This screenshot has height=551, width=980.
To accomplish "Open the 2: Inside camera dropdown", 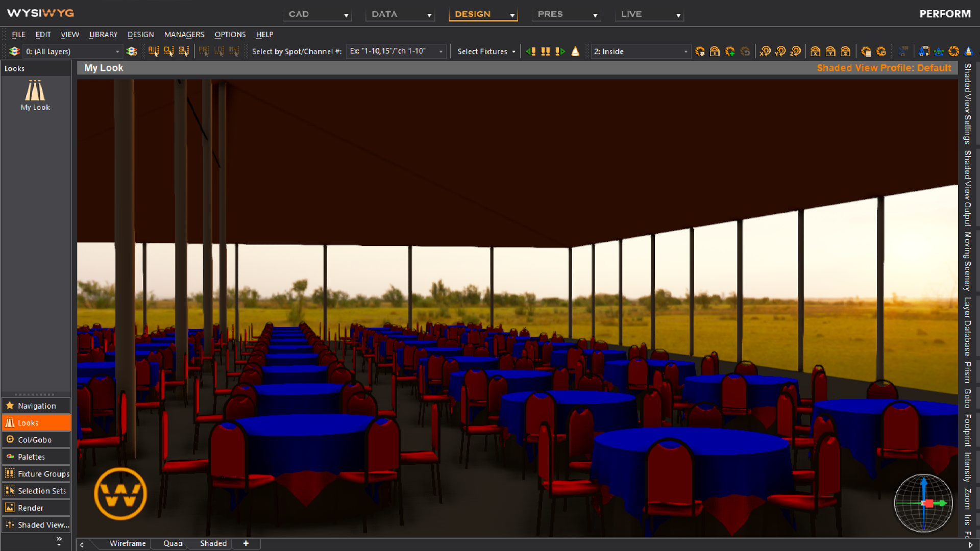I will pyautogui.click(x=685, y=52).
